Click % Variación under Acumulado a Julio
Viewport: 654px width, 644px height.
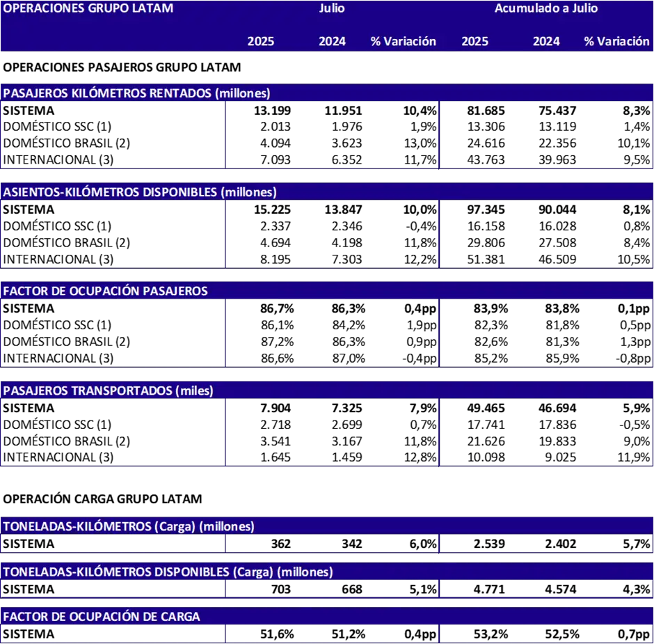pyautogui.click(x=617, y=41)
